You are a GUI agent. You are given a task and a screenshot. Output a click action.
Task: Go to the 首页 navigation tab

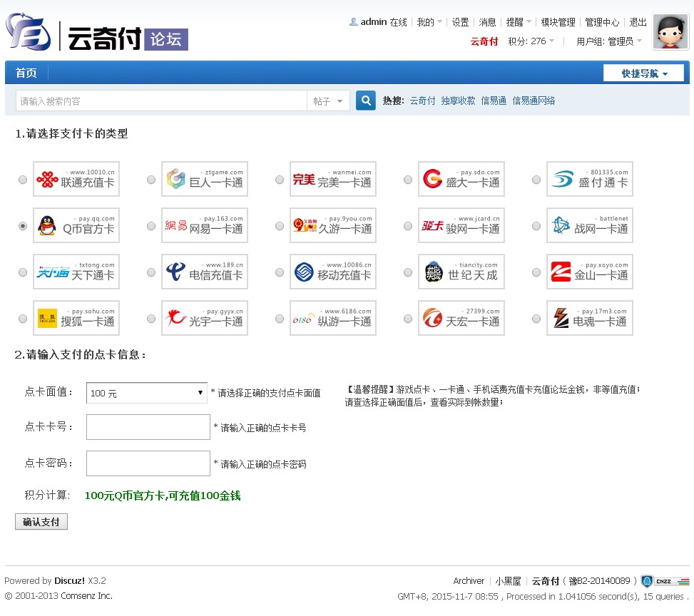(26, 73)
